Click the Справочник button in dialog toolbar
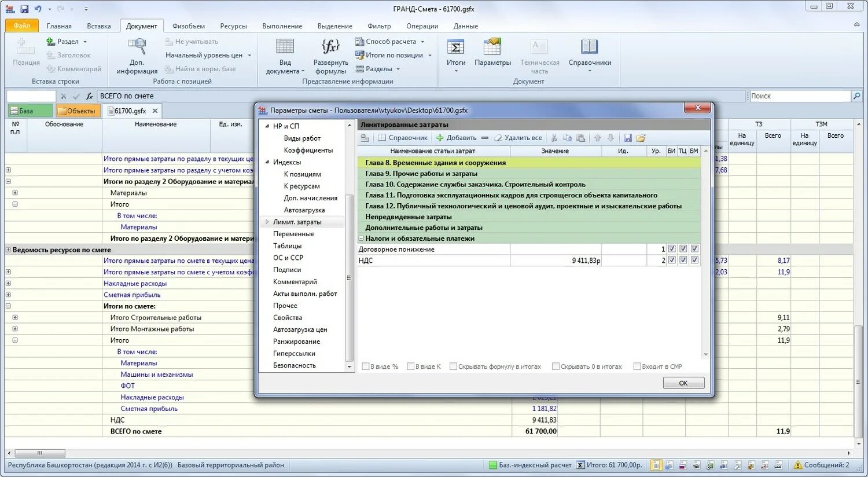The image size is (868, 477). [x=403, y=138]
